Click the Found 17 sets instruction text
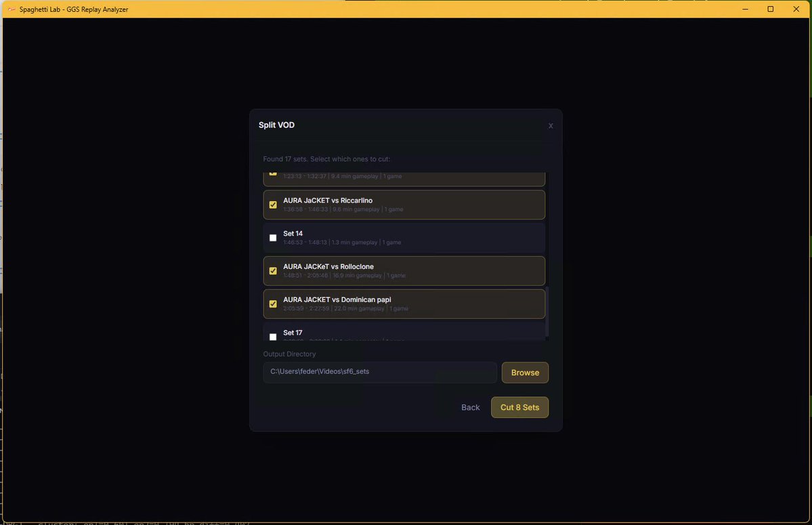 (327, 159)
